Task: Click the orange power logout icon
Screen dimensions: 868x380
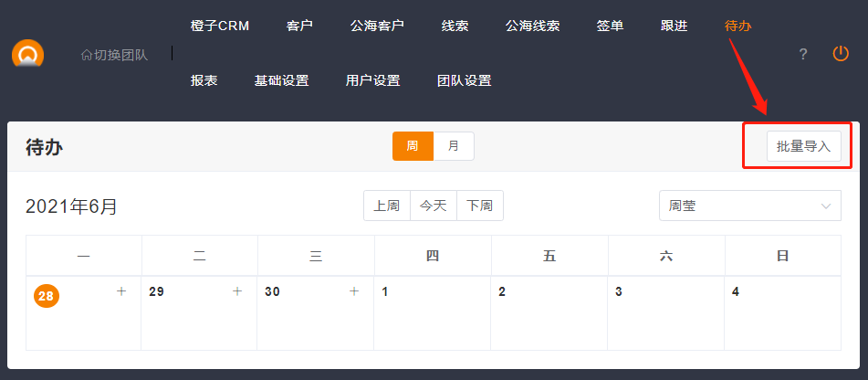Action: (841, 54)
